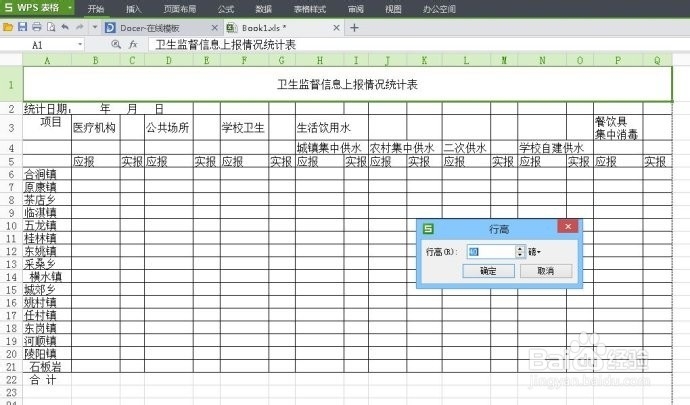This screenshot has width=690, height=405.
Task: Open the folder icon in quick toolbar
Action: (8, 27)
